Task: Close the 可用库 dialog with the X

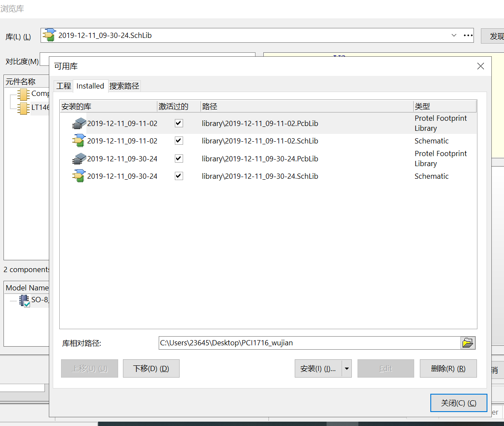Action: 480,66
